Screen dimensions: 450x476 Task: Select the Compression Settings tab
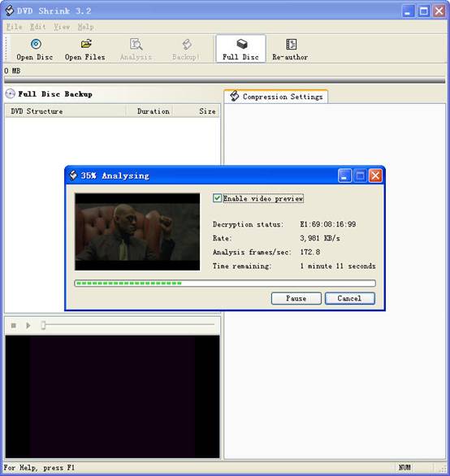click(x=275, y=97)
